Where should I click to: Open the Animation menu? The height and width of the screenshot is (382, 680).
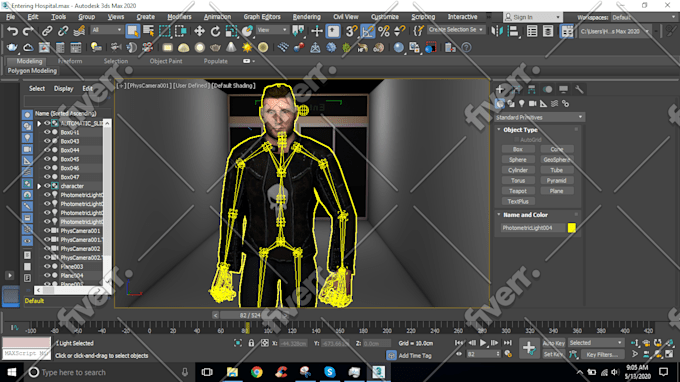pos(217,17)
